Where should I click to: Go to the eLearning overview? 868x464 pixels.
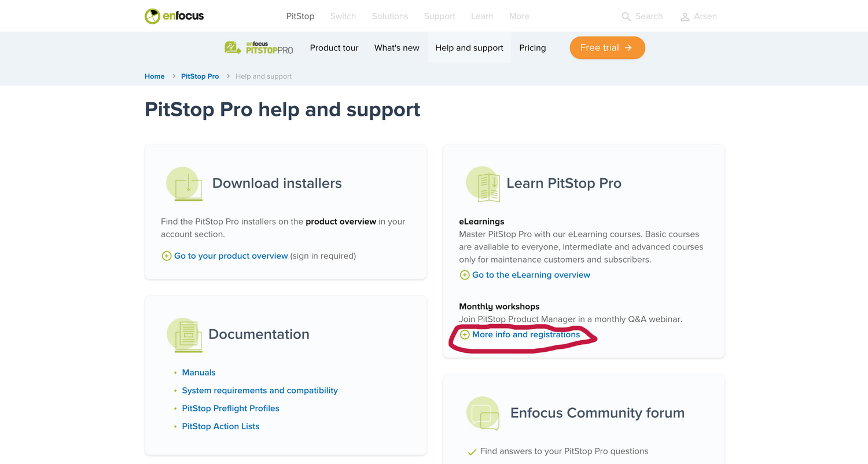(531, 275)
